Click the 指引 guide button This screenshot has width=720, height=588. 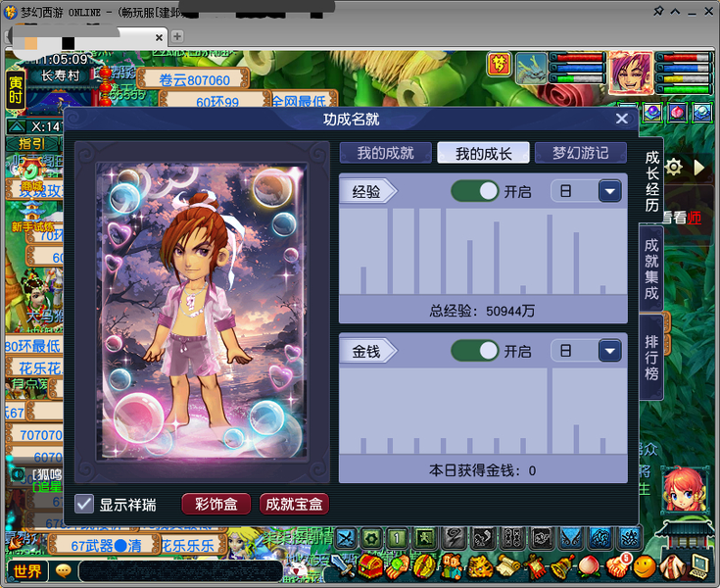[x=32, y=144]
